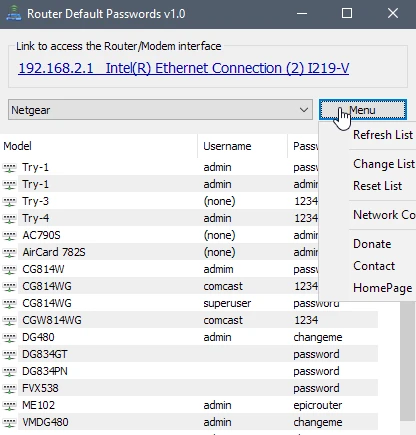Open the Menu button

(x=363, y=110)
